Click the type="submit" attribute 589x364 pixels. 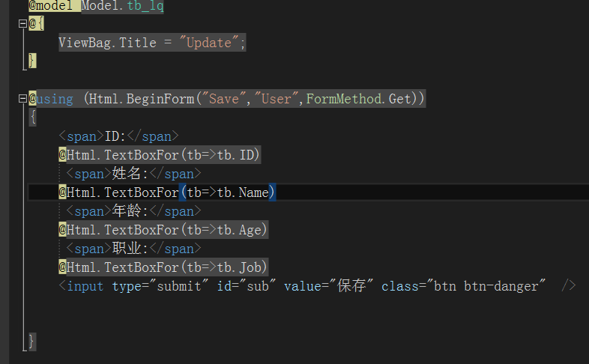[160, 286]
